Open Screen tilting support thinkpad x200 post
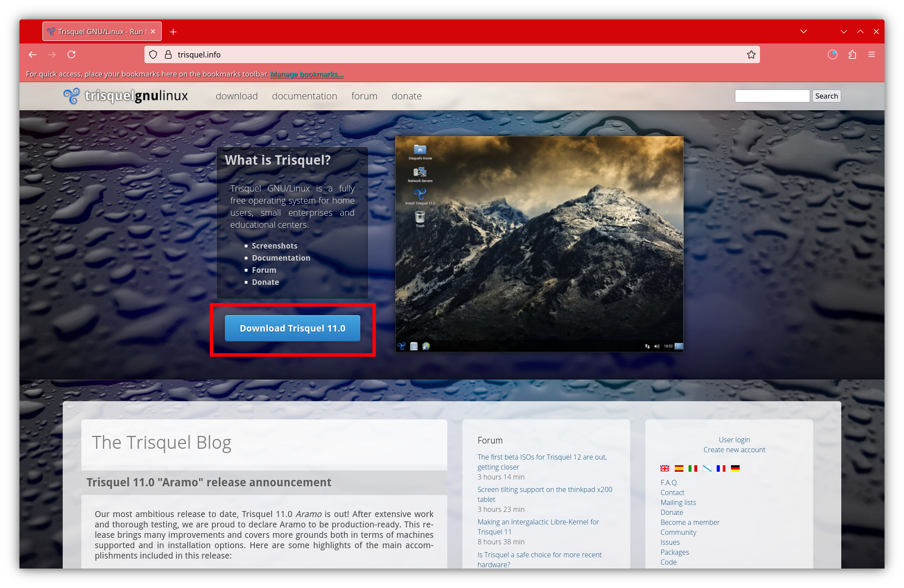This screenshot has height=588, width=904. 545,494
